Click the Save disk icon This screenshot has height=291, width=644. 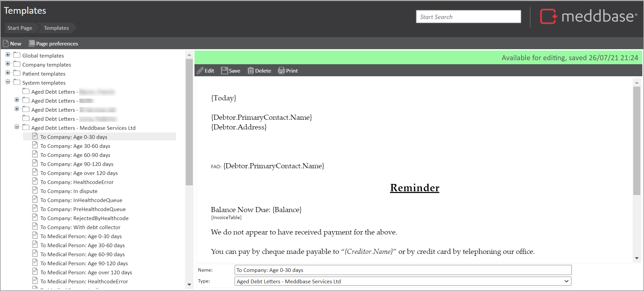pos(224,71)
